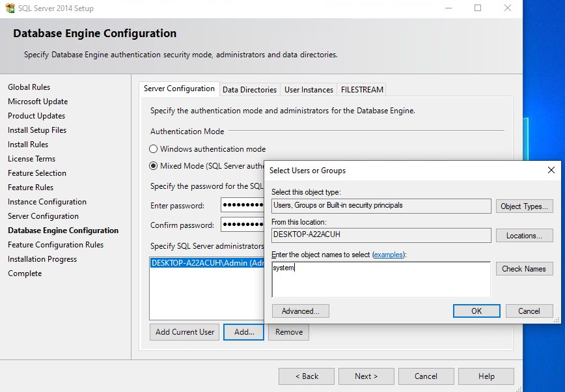Minimize the SQL Server Setup window

coord(448,8)
